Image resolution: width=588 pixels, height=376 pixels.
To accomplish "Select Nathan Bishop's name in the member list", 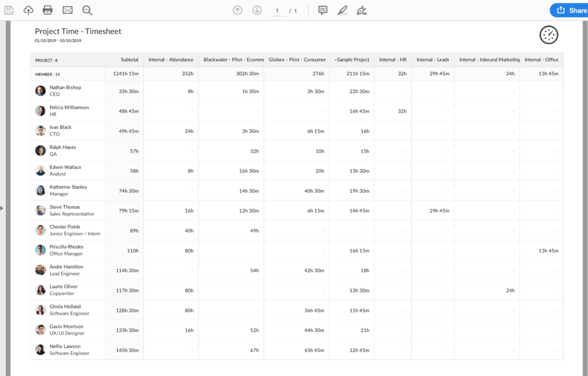I will point(67,87).
